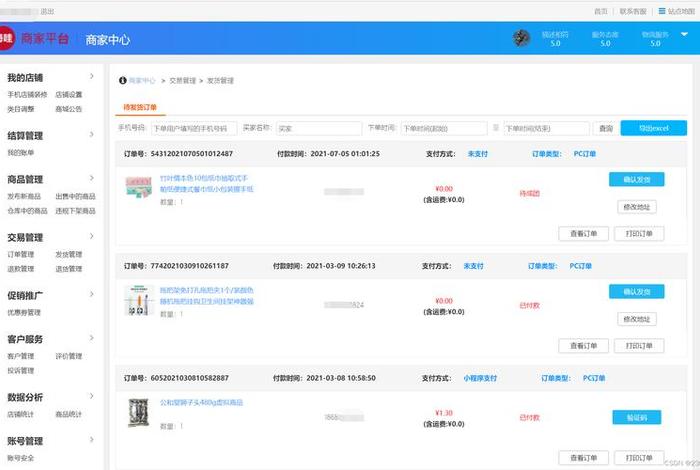Open 订单管理 in the sidebar
700x470 pixels.
pyautogui.click(x=21, y=254)
